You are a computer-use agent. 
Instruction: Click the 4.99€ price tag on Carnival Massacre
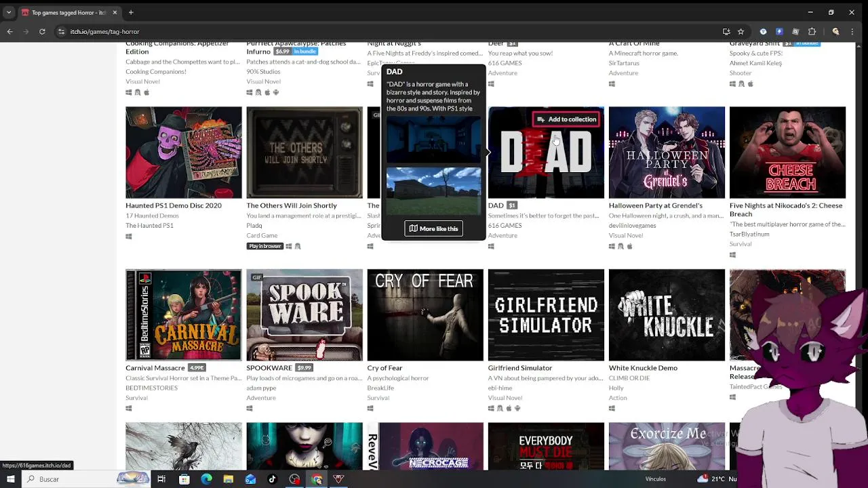pyautogui.click(x=197, y=368)
